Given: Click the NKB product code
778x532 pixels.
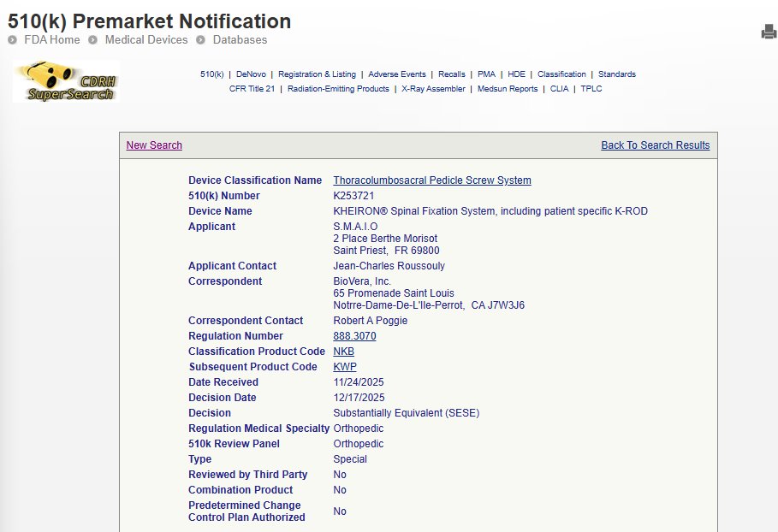Looking at the screenshot, I should tap(344, 352).
